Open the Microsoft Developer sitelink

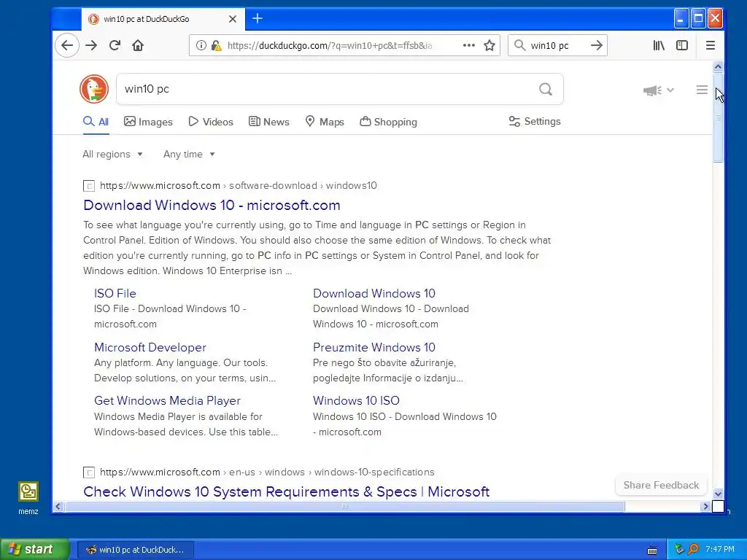pos(150,347)
